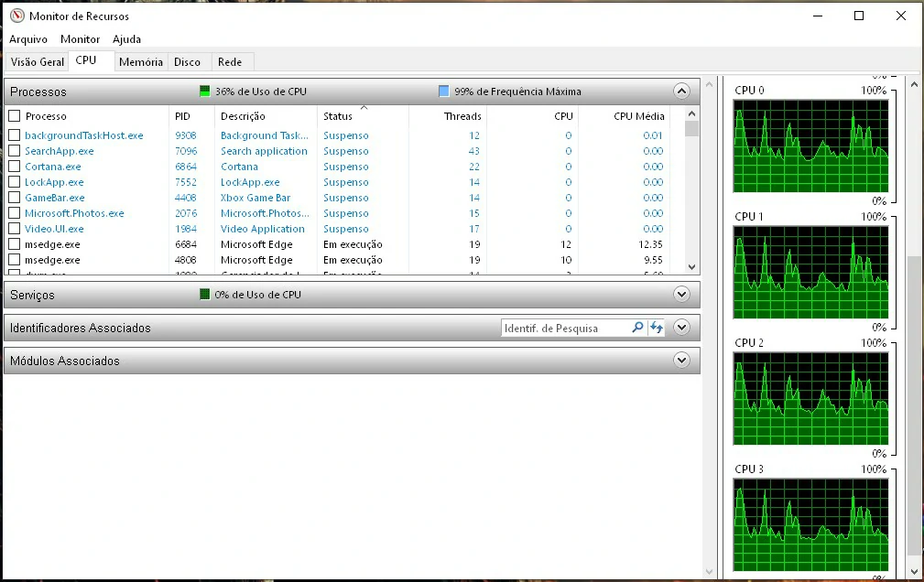
Task: Collapse the Processos section
Action: click(x=681, y=92)
